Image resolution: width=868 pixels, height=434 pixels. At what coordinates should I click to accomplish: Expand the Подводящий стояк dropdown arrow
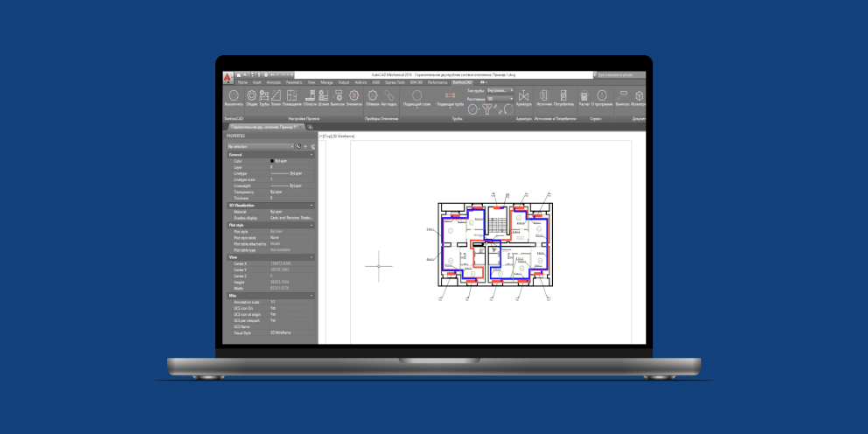coord(416,108)
